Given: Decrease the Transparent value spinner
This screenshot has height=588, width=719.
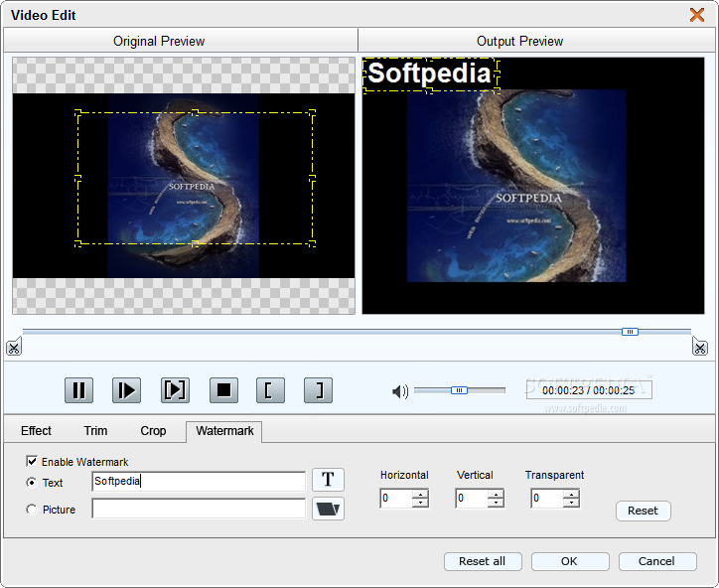Looking at the screenshot, I should pos(571,503).
